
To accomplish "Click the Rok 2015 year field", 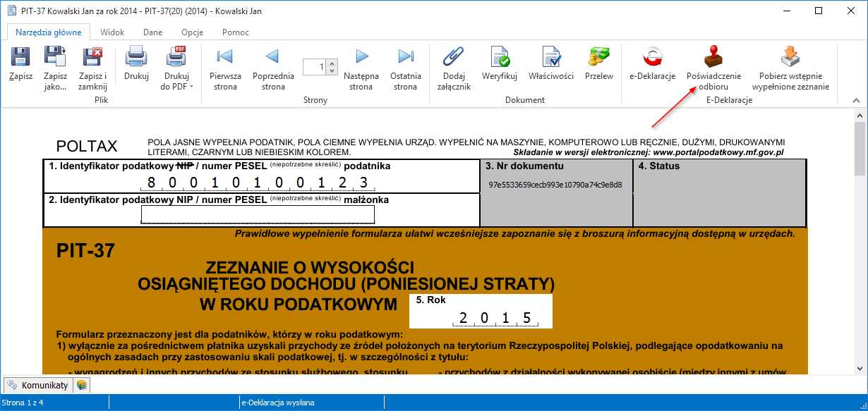I will (x=495, y=317).
